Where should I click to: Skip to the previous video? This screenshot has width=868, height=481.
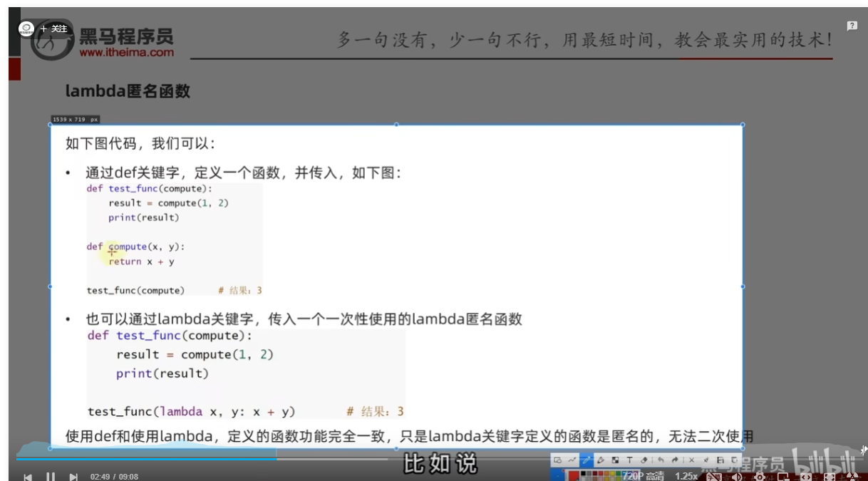pyautogui.click(x=28, y=477)
